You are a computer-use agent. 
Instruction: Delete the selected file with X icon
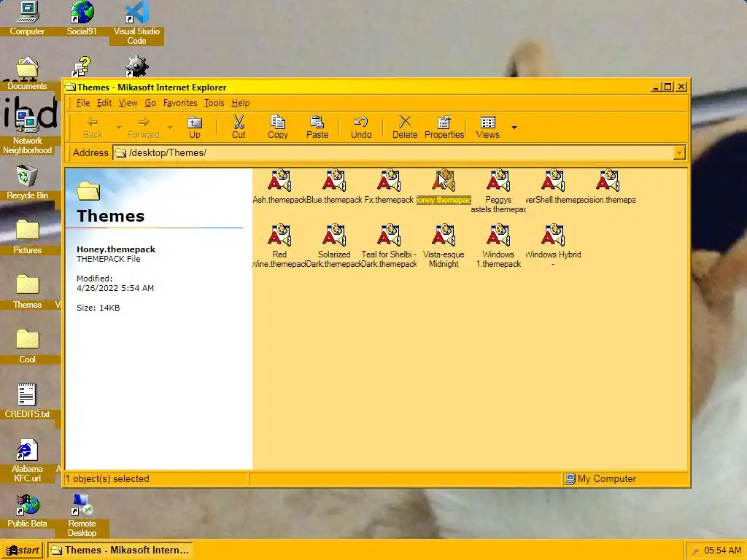point(404,128)
